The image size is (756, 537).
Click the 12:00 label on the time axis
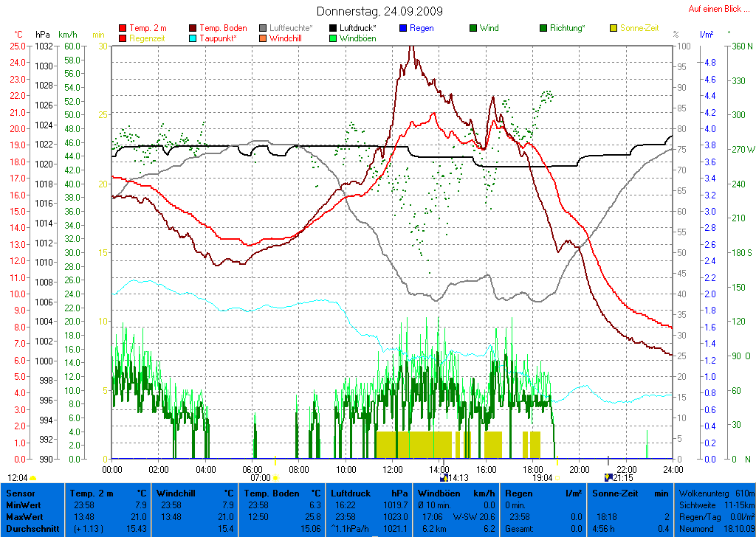[393, 468]
